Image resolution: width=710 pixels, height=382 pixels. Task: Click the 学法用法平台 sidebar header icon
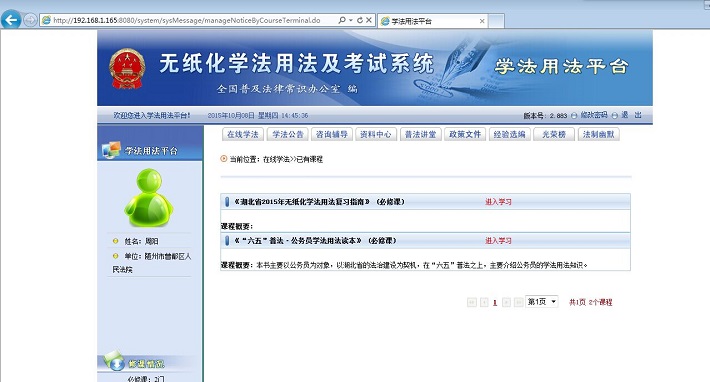click(111, 150)
